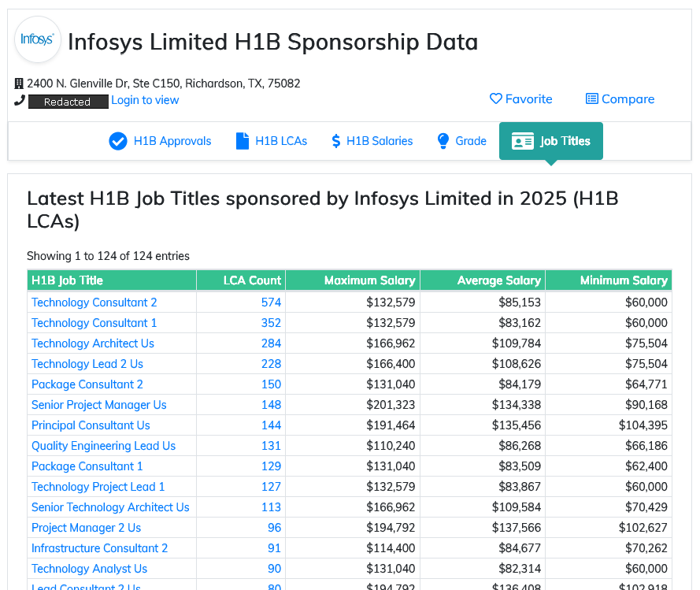Sort by Average Salary column header
The image size is (700, 590).
(x=498, y=280)
